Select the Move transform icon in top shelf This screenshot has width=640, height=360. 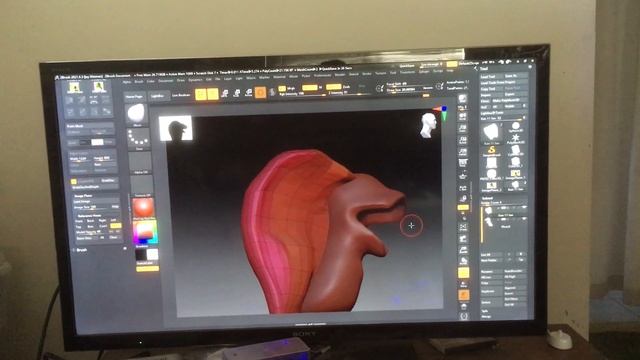(224, 93)
